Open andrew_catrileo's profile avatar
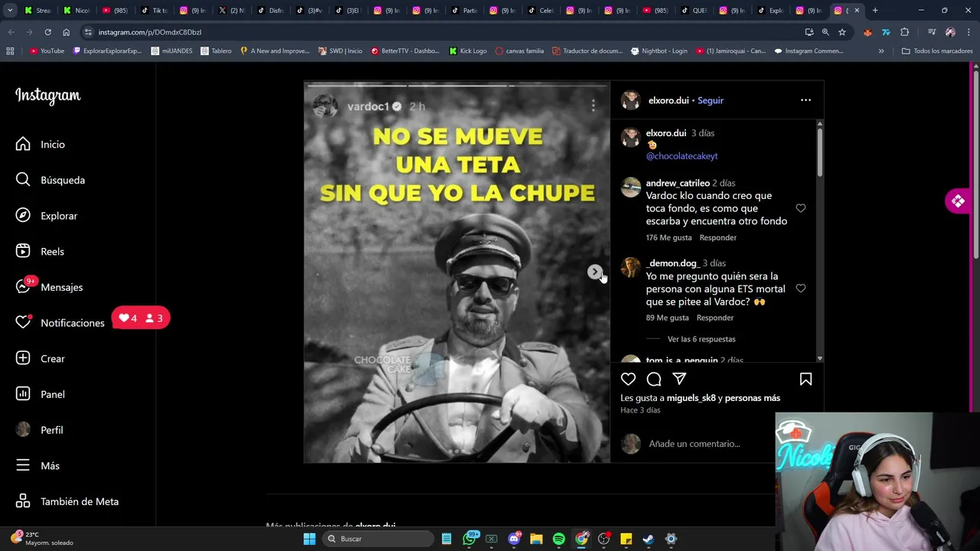The image size is (980, 551). tap(631, 187)
